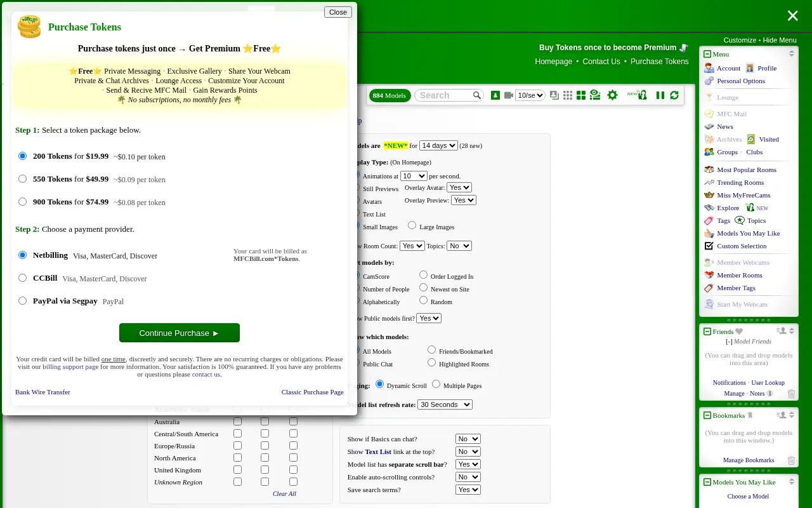Click the Personal Options gears icon

(x=709, y=81)
